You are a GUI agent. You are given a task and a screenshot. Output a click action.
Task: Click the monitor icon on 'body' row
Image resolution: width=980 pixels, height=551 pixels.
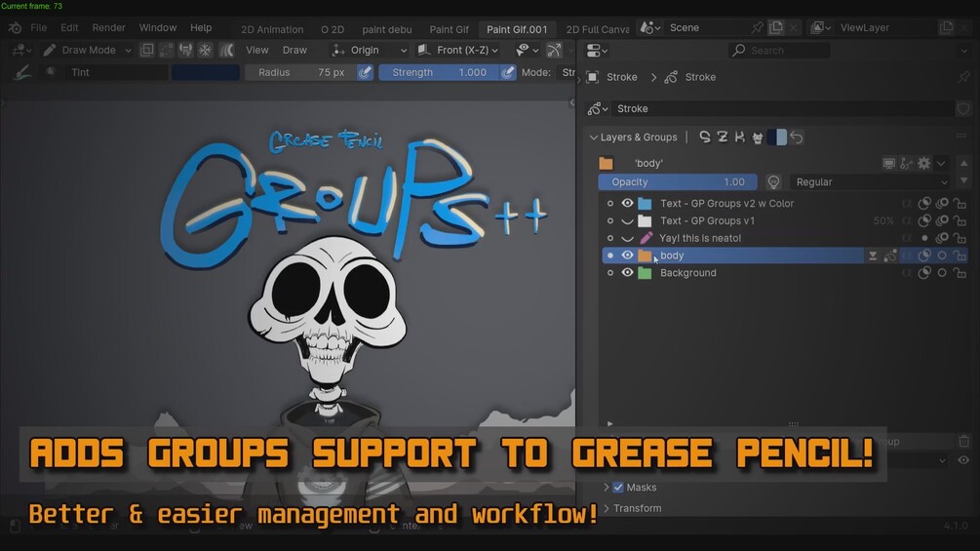[x=888, y=164]
